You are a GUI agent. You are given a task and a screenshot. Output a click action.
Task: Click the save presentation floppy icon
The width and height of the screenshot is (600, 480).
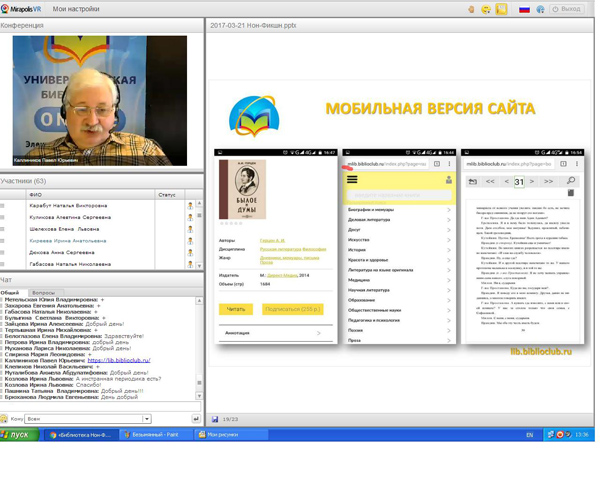pyautogui.click(x=215, y=420)
